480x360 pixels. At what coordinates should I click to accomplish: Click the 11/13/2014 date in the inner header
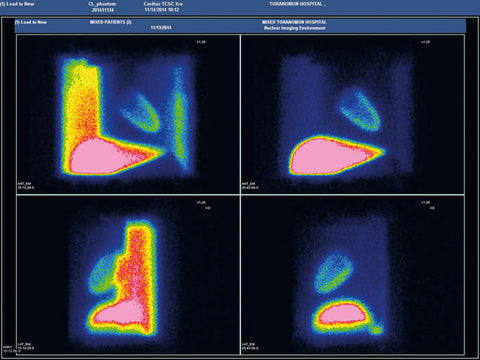pos(161,28)
